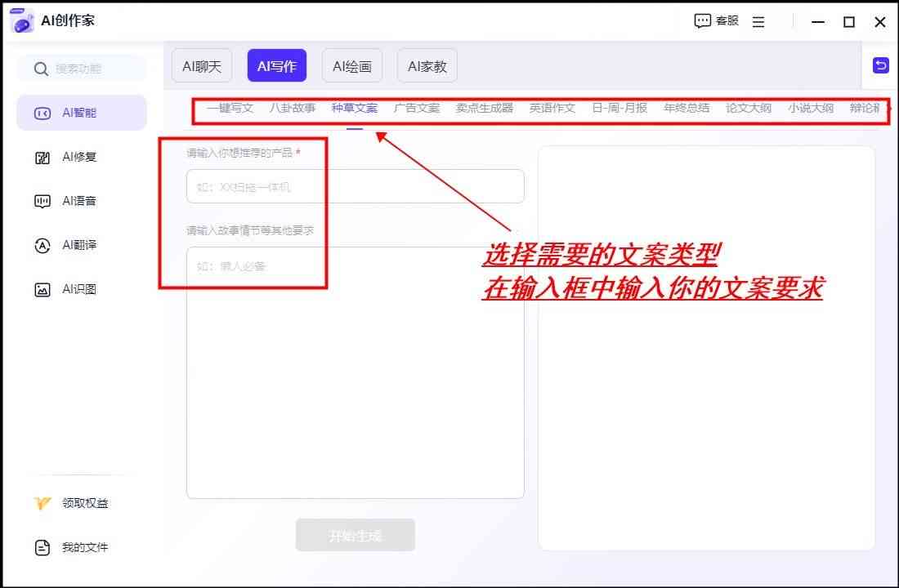Click the purple back arrow button
Viewport: 899px width, 588px height.
tap(881, 65)
